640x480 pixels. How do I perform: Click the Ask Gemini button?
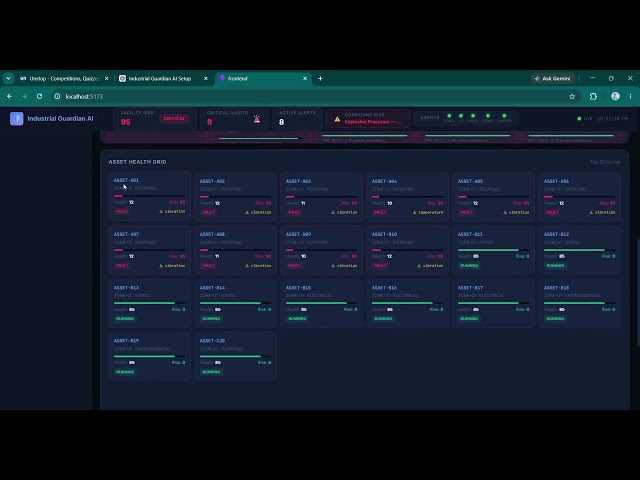[x=553, y=78]
